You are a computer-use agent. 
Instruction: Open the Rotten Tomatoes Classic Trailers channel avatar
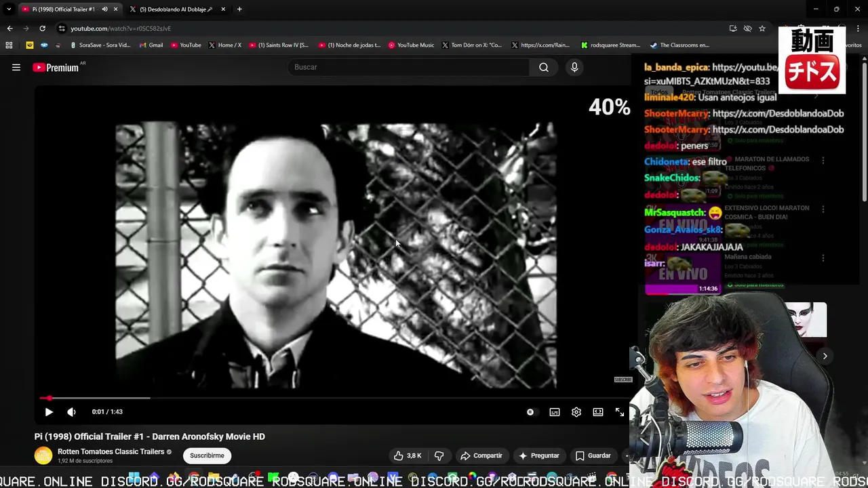tap(43, 455)
